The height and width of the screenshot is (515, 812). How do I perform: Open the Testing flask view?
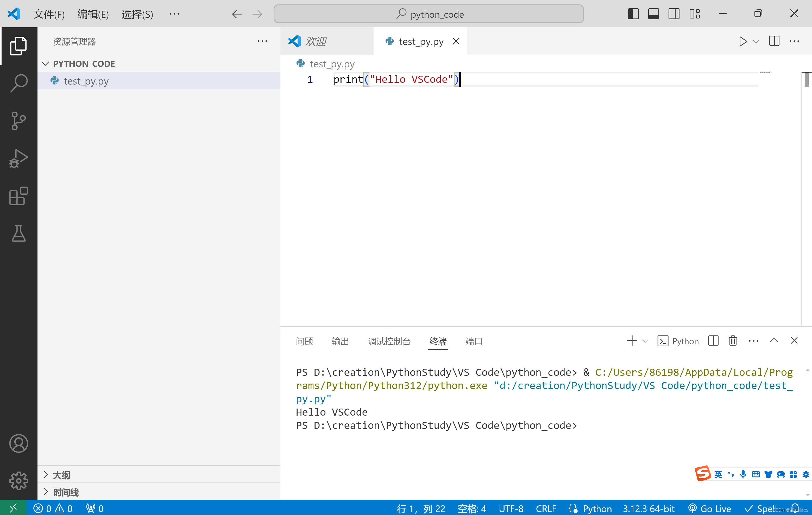click(x=18, y=234)
